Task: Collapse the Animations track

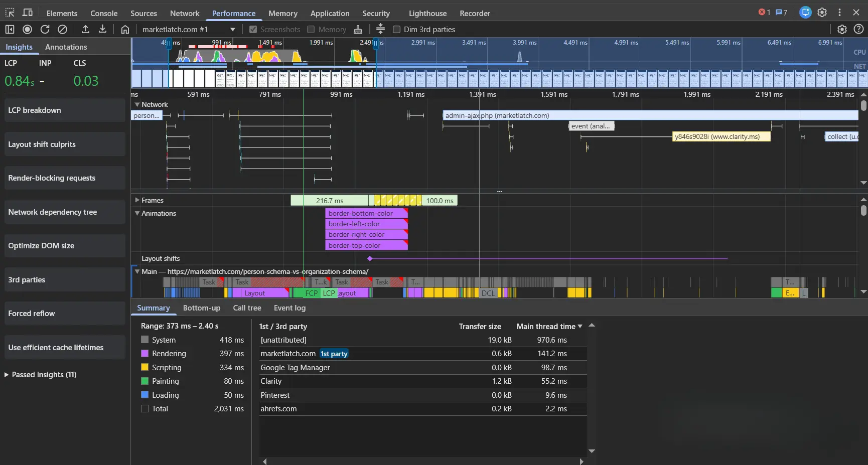Action: (137, 213)
